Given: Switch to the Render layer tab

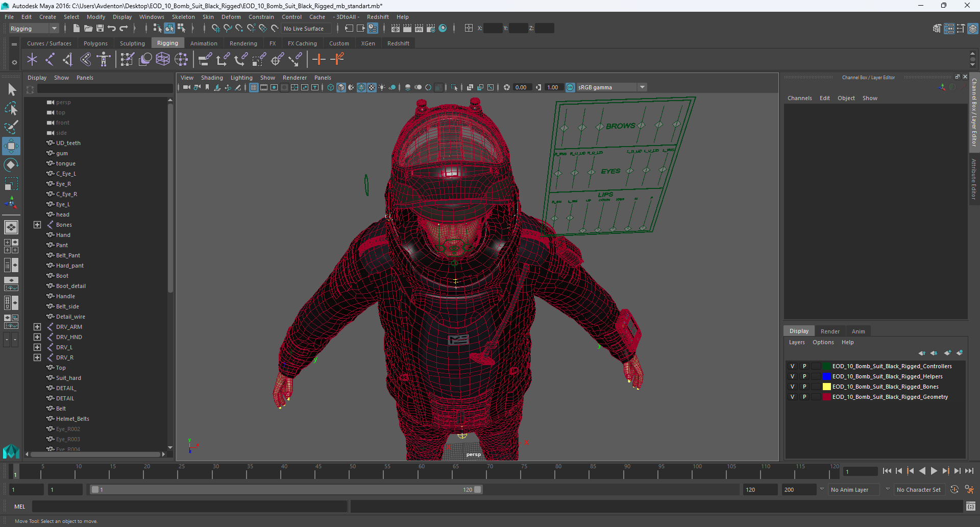Looking at the screenshot, I should (x=830, y=331).
